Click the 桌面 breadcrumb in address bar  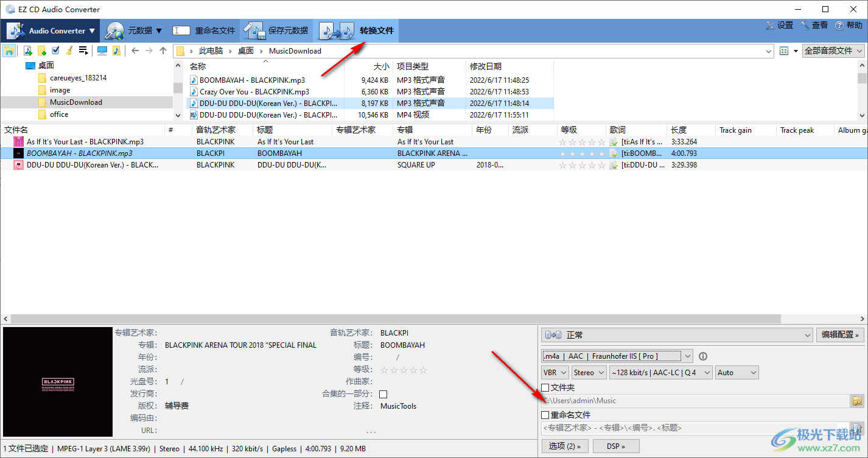pos(245,51)
